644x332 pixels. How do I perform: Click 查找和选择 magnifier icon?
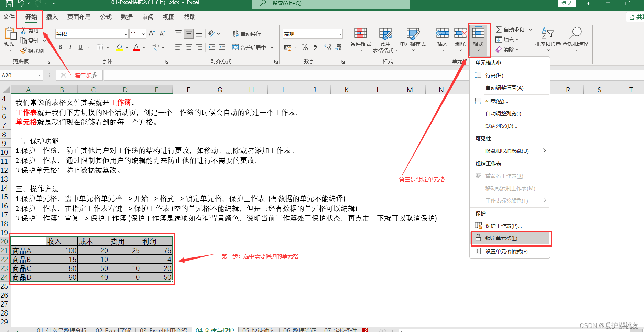(575, 33)
